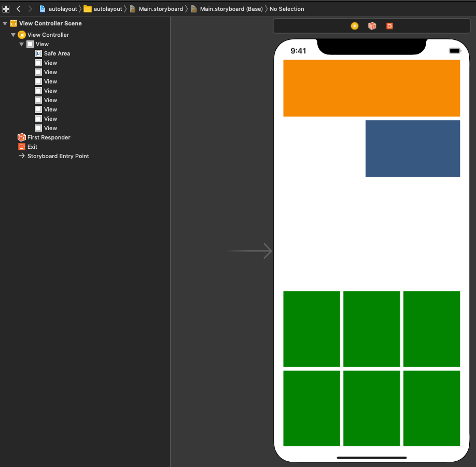This screenshot has height=467, width=476.
Task: Click the battery indicator on device
Action: click(x=455, y=51)
